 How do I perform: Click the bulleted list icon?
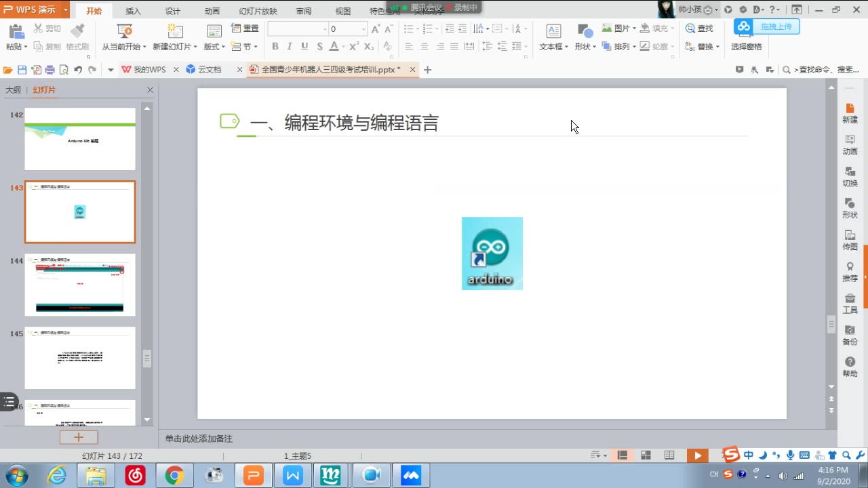[408, 28]
